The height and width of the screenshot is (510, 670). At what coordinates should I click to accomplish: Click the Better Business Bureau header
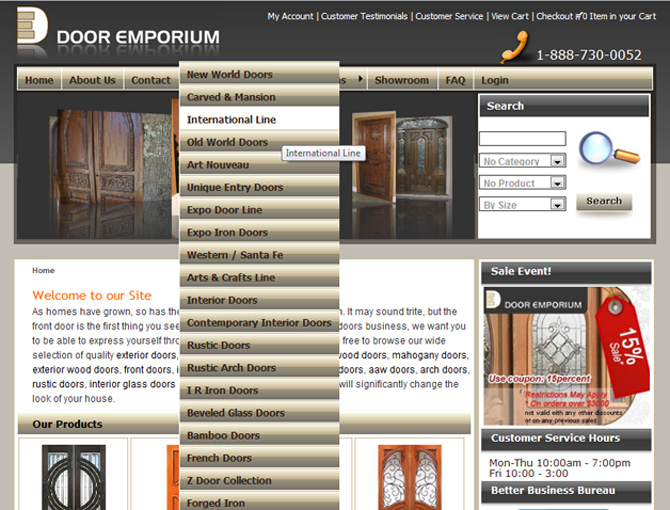click(x=566, y=491)
